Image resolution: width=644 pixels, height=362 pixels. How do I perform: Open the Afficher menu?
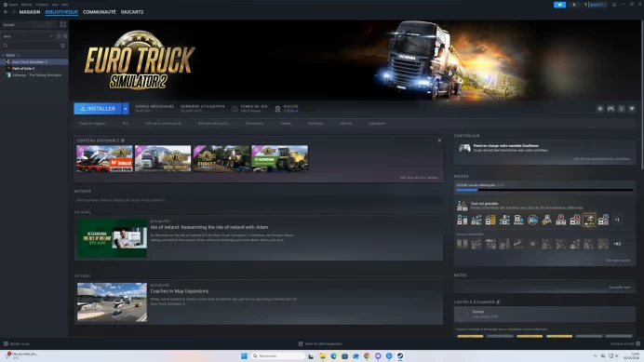point(27,5)
